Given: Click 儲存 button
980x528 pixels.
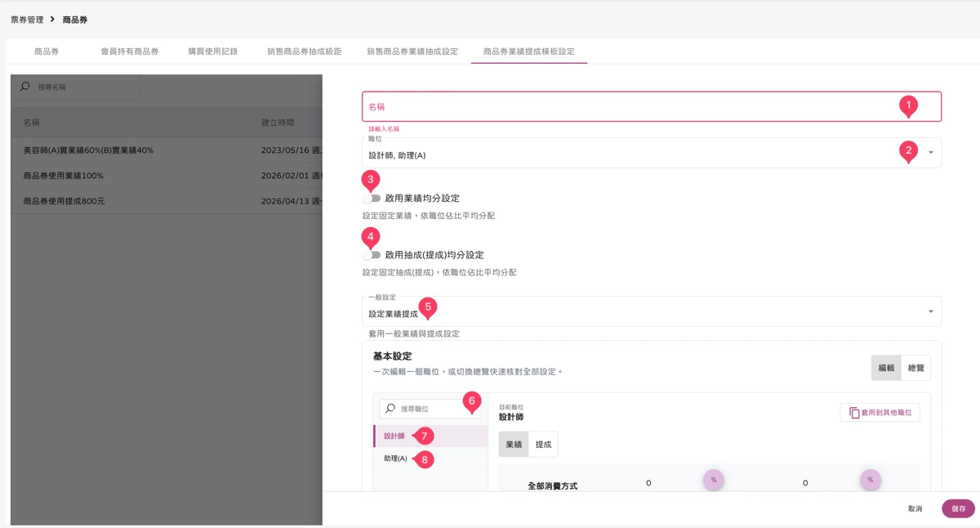Looking at the screenshot, I should pos(958,508).
